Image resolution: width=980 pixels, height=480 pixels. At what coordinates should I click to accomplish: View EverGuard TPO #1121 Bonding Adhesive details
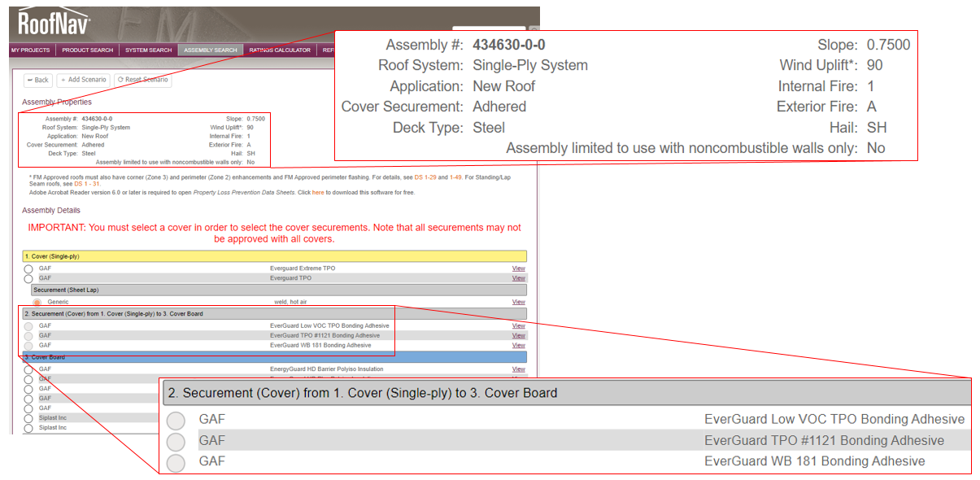coord(518,335)
